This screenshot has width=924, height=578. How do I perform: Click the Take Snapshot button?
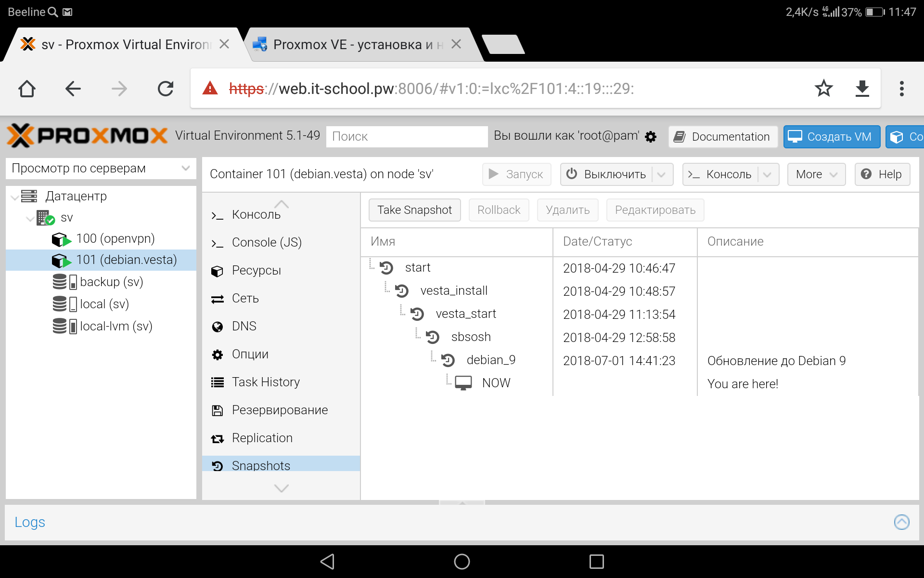[414, 210]
